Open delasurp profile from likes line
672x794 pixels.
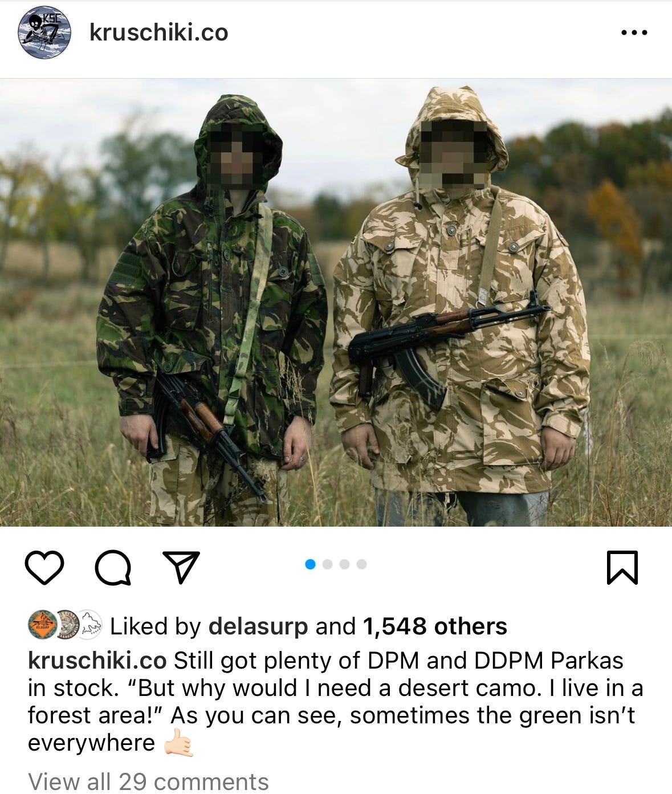pyautogui.click(x=258, y=626)
